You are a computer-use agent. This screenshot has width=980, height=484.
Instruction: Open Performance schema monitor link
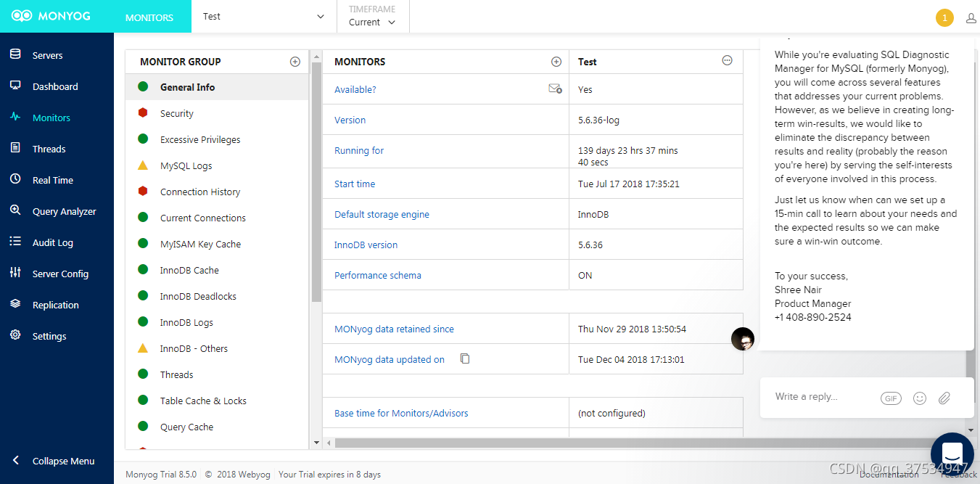tap(377, 275)
